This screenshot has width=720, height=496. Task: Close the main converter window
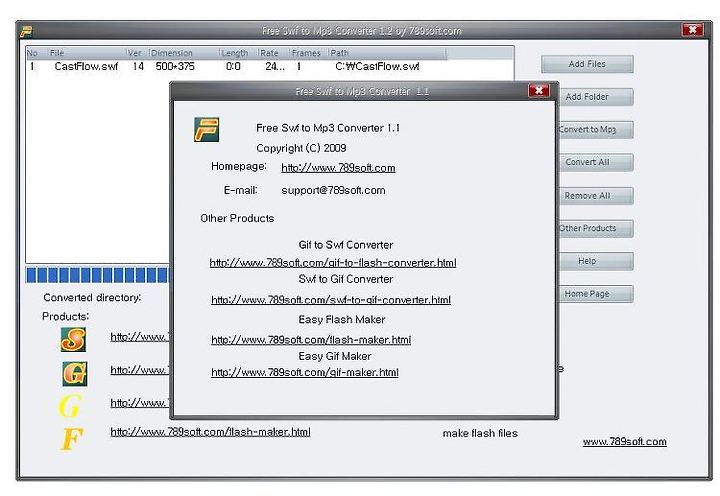click(692, 30)
